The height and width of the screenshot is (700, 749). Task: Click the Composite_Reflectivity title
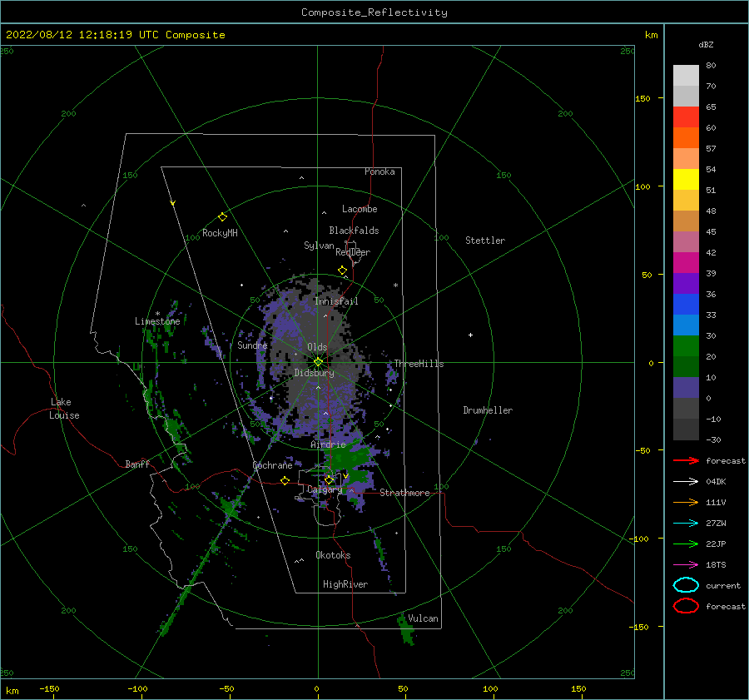[x=374, y=12]
